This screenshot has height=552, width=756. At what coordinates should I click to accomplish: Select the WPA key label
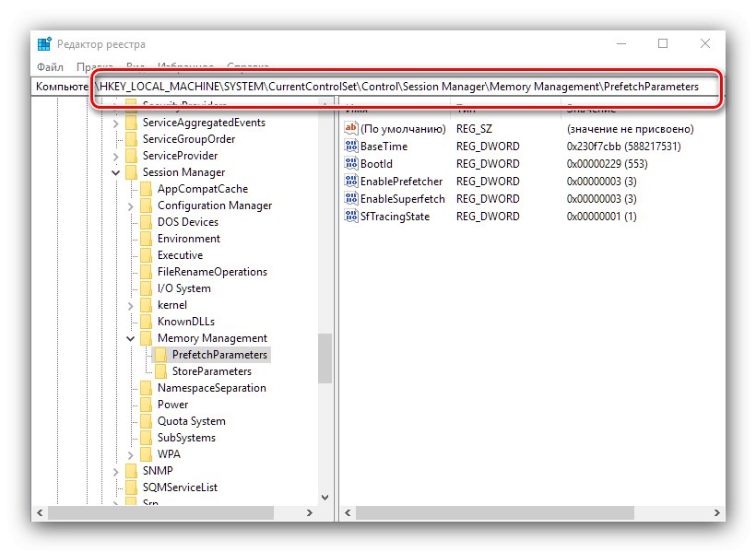pyautogui.click(x=169, y=454)
